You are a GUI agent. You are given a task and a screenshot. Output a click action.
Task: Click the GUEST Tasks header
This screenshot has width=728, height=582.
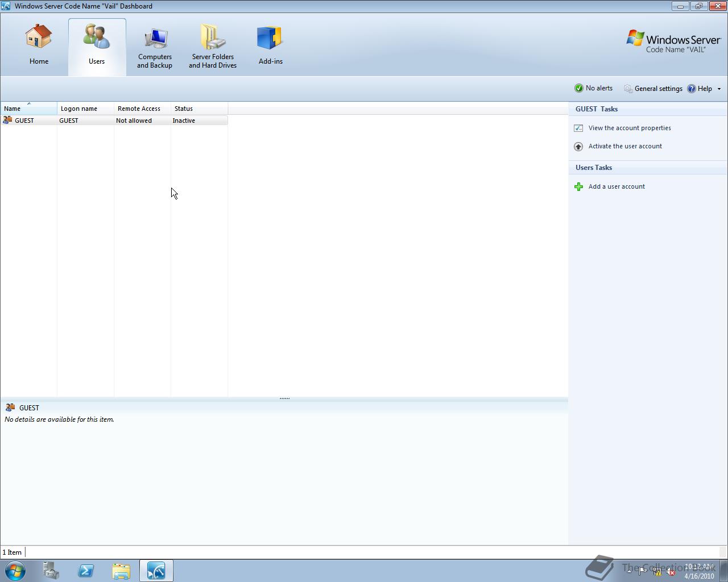(x=597, y=109)
